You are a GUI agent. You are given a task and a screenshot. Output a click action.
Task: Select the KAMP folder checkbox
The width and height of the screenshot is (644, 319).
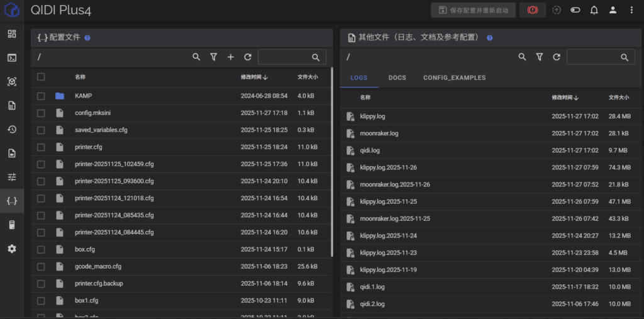41,96
